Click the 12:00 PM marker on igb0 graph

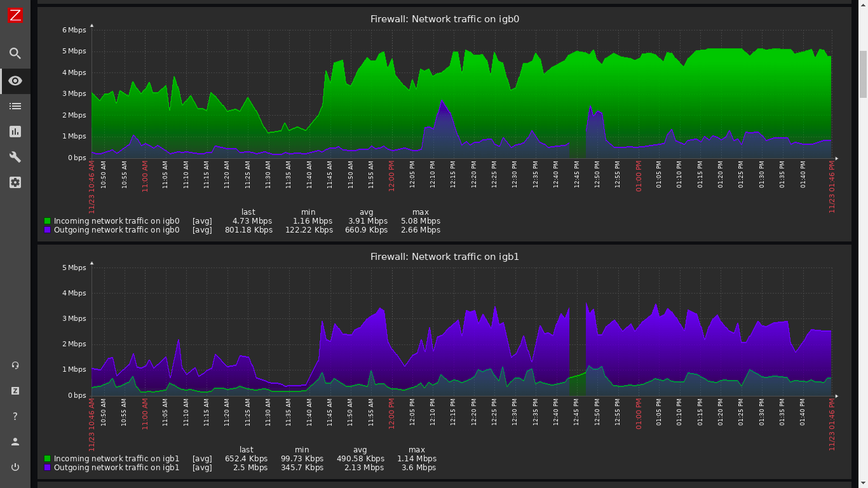point(391,175)
